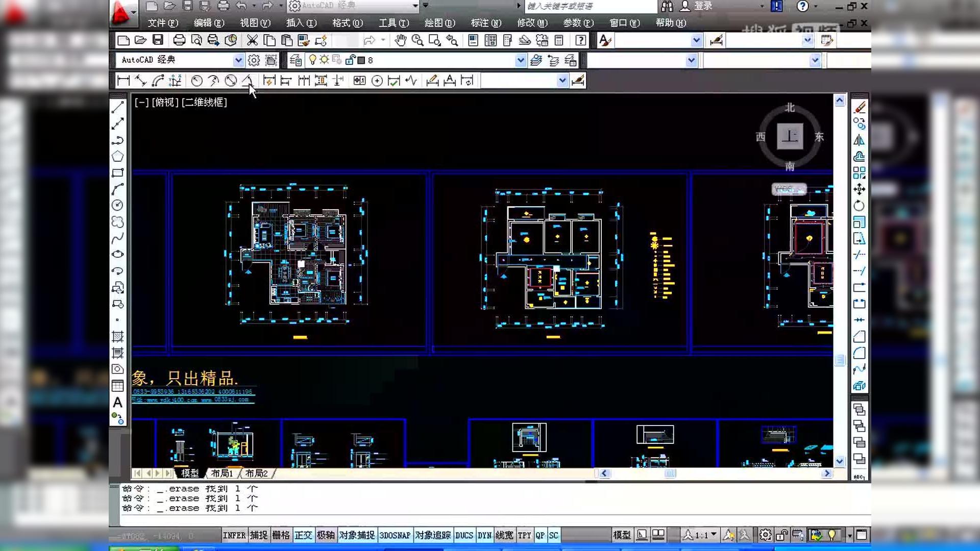Click the Pan hand icon
Image resolution: width=980 pixels, height=551 pixels.
[400, 40]
